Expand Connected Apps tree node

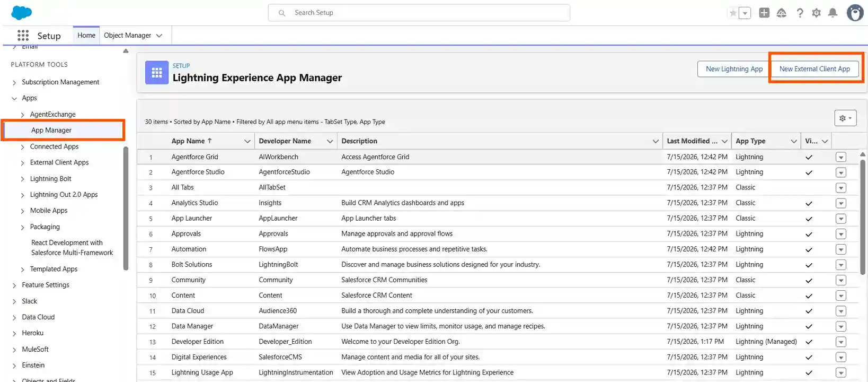(x=22, y=147)
